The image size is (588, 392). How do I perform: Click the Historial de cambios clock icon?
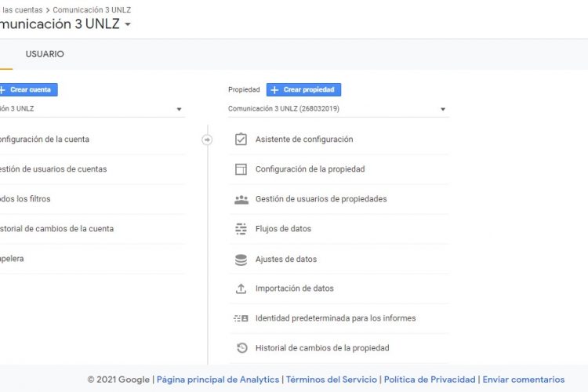[x=242, y=348]
